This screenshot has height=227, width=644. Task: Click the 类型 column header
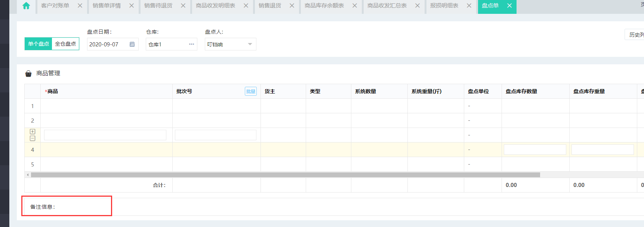point(328,91)
